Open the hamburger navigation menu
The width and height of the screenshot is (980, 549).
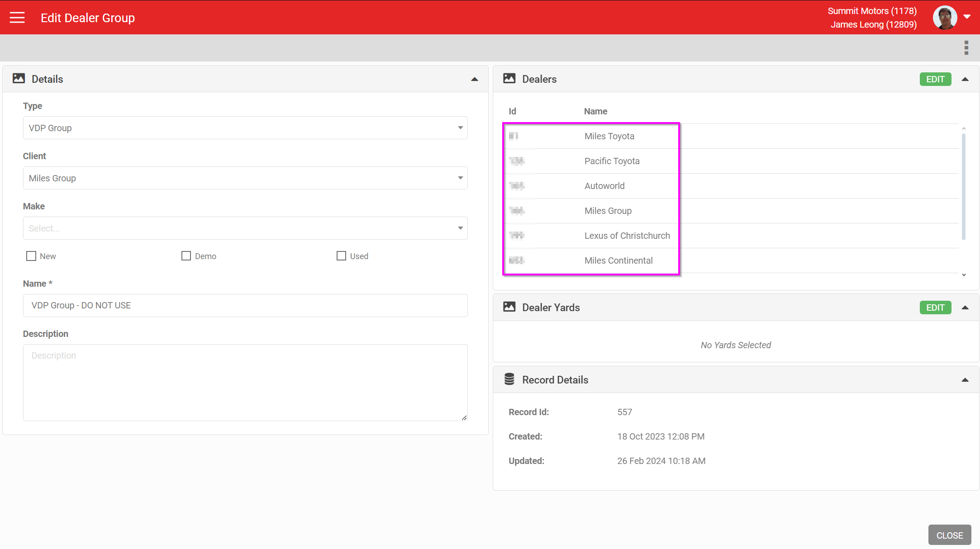(x=17, y=18)
